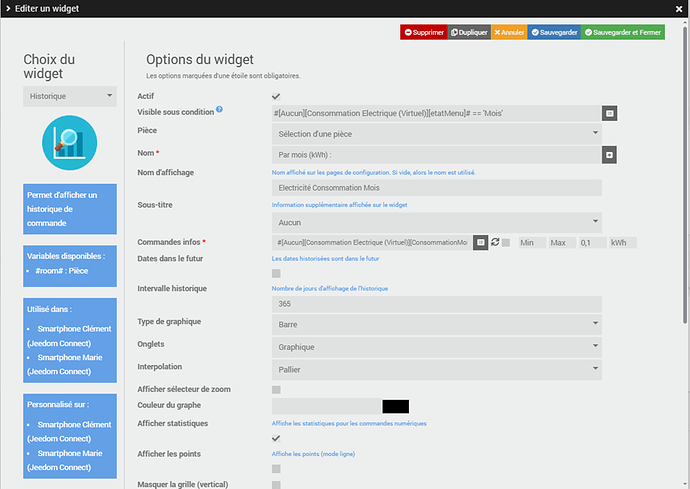Click the Intervalle historique 365 field
This screenshot has height=489, width=690.
[437, 304]
